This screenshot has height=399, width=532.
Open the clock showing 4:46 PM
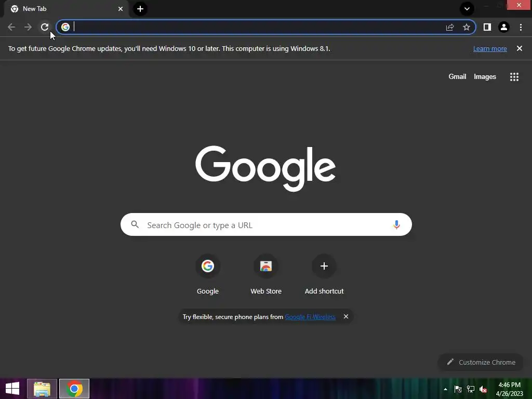[x=509, y=389]
